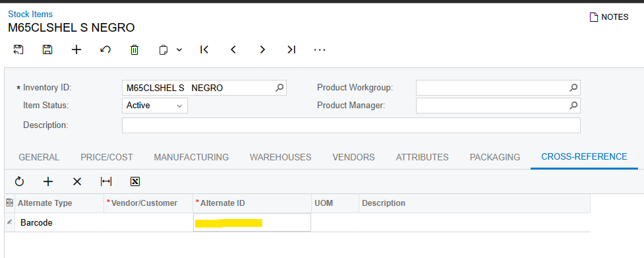Image resolution: width=644 pixels, height=258 pixels.
Task: Switch to the PRICE/COST tab
Action: pos(107,157)
